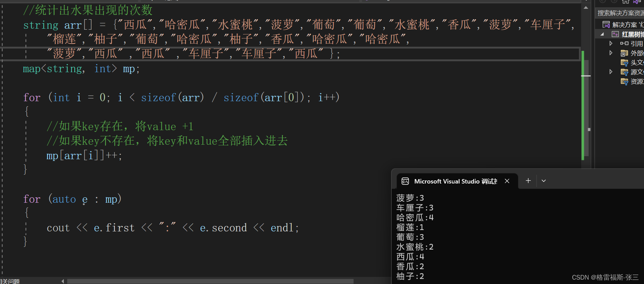Select the 源文件 tree row
This screenshot has height=284, width=644.
(x=620, y=72)
